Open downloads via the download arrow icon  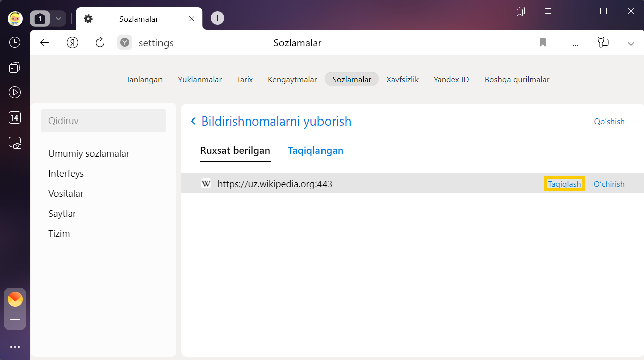[631, 43]
